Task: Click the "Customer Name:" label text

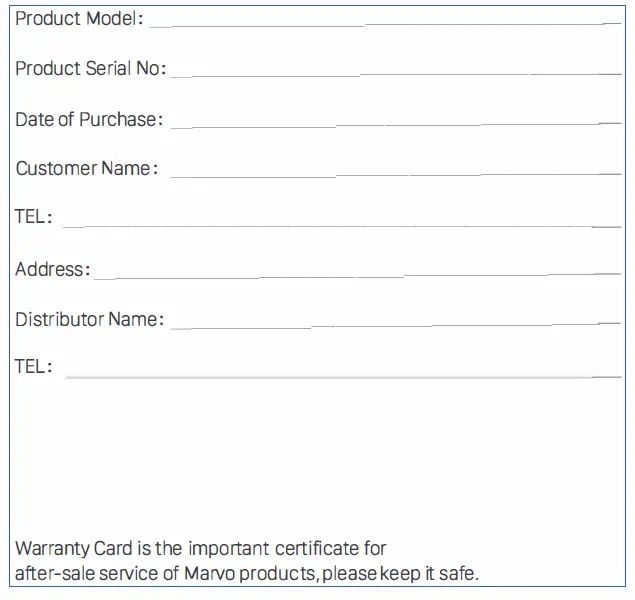Action: [87, 169]
